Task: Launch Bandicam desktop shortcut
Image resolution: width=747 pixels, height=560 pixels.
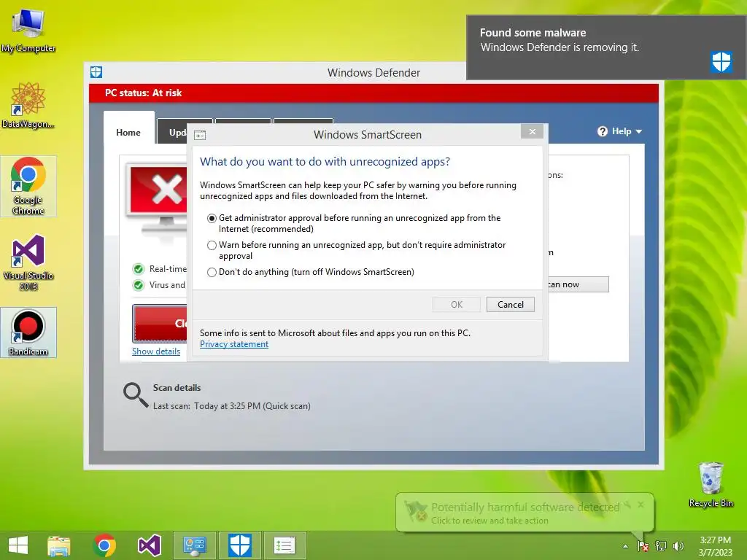Action: [x=28, y=332]
